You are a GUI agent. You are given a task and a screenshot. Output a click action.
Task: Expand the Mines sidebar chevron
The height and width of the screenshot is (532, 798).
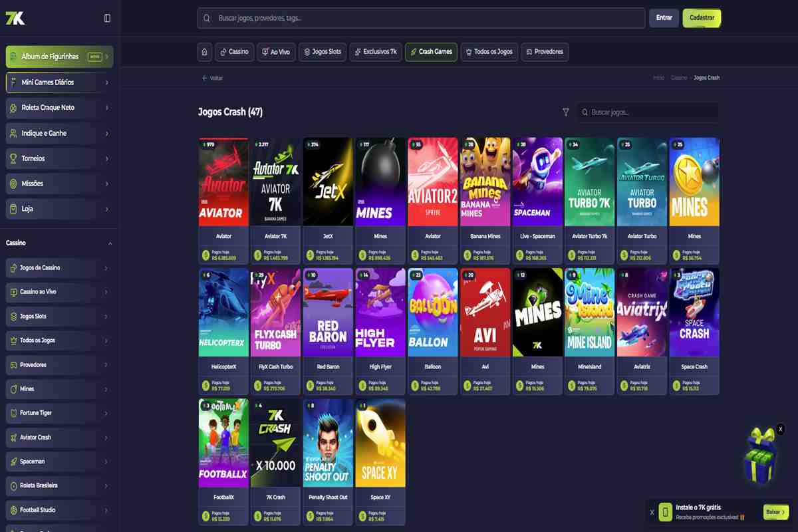[106, 389]
